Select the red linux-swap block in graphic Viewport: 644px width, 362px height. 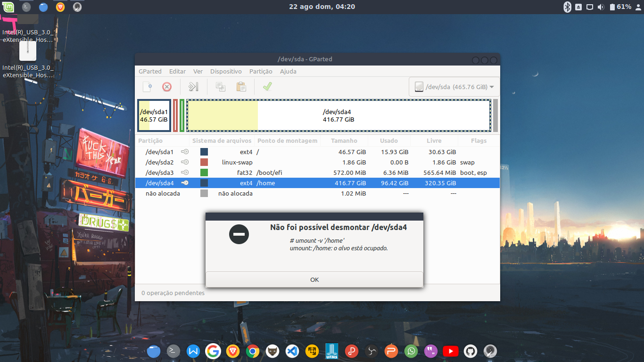[175, 115]
